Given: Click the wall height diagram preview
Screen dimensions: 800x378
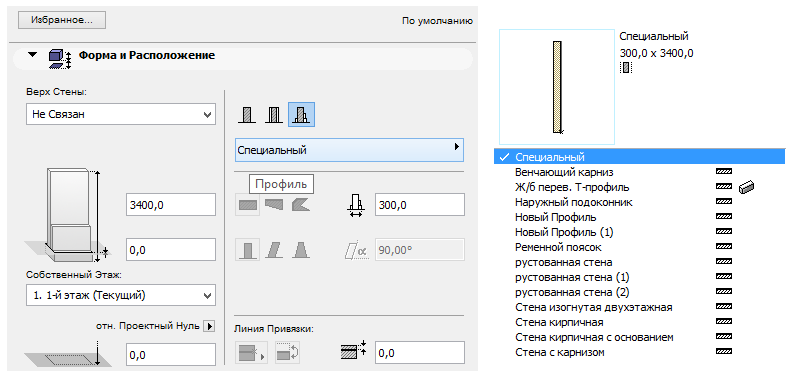Looking at the screenshot, I should (68, 214).
